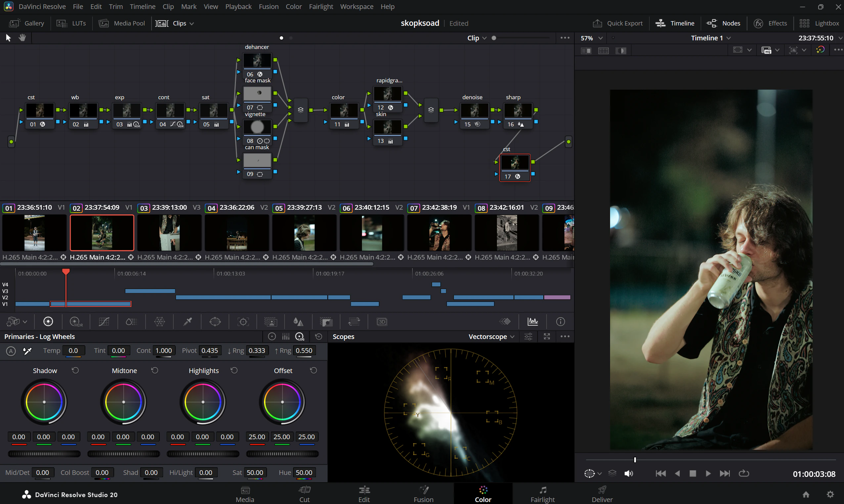Open vectorscope settings icon
This screenshot has width=844, height=504.
(528, 336)
